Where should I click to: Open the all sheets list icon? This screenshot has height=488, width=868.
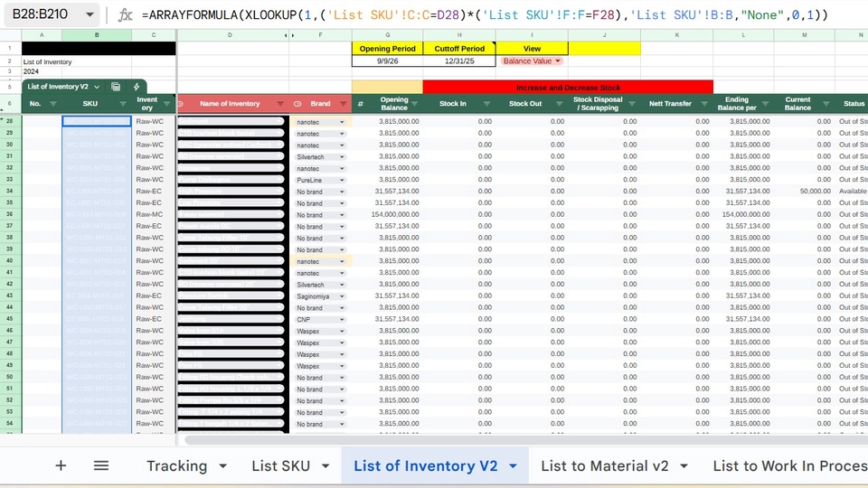click(101, 465)
